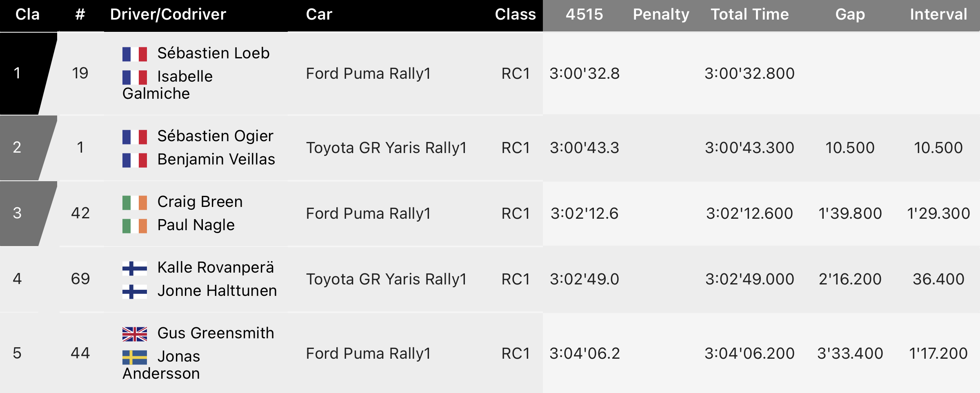This screenshot has height=393, width=980.
Task: Click the Gap column header
Action: pos(850,15)
